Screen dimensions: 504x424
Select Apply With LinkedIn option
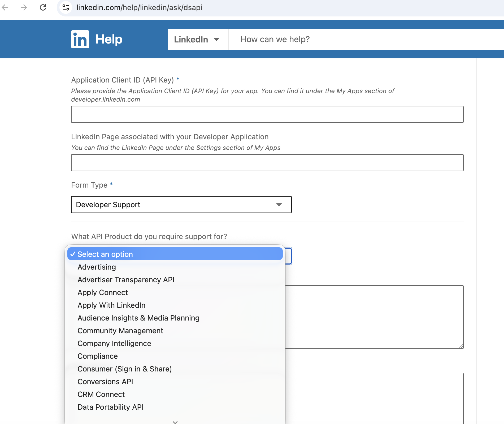tap(175, 305)
